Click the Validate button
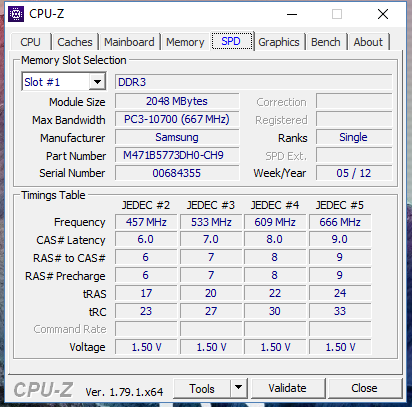 (288, 388)
